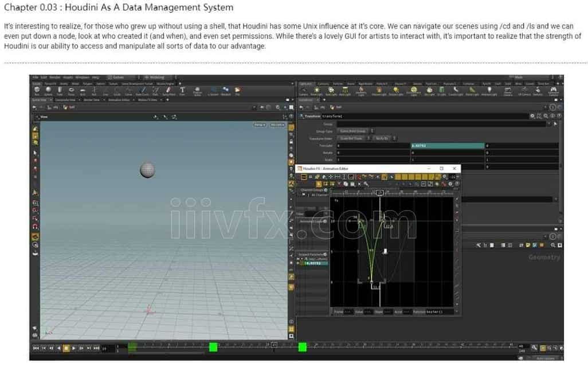Click the network editor search magnifier icon

[x=552, y=246]
